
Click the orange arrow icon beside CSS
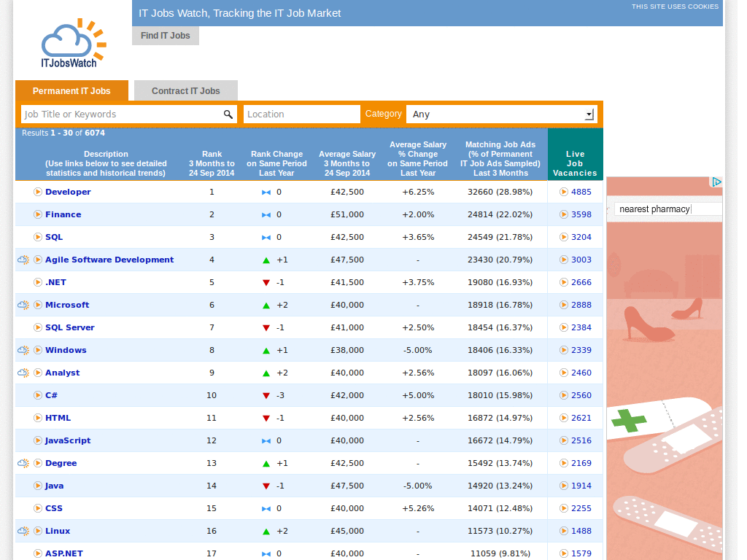(38, 508)
